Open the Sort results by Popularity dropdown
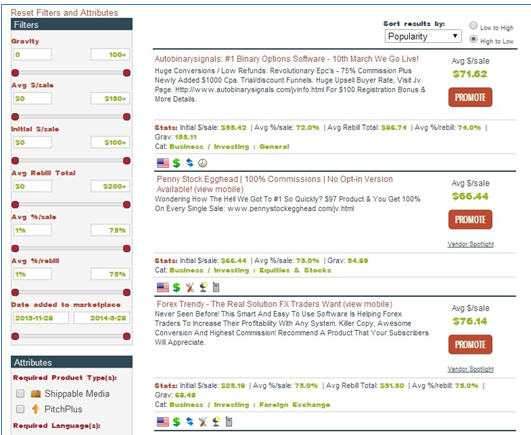Screen dimensions: 531x435 coord(423,36)
